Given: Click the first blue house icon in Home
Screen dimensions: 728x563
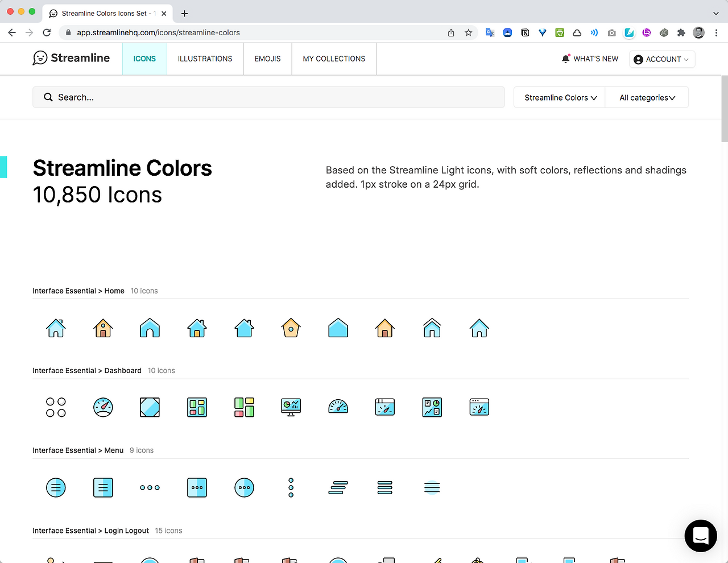Looking at the screenshot, I should tap(56, 328).
